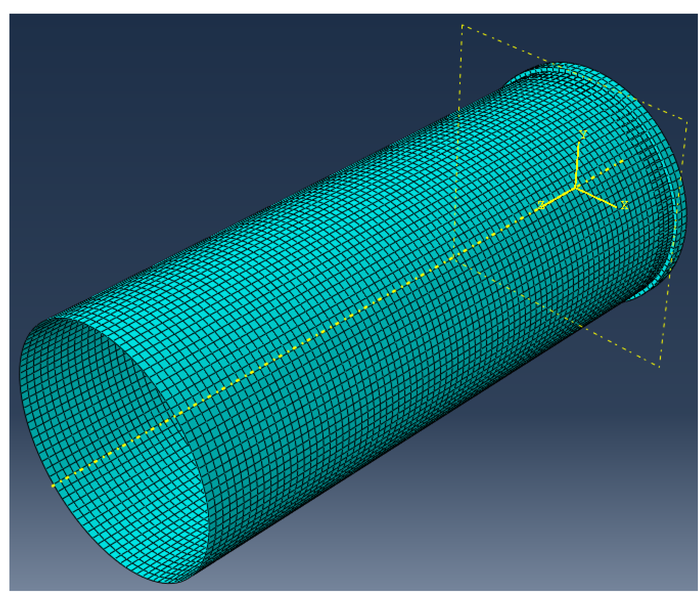This screenshot has height=594, width=700.
Task: Click the yellow X axis label
Action: 624,205
